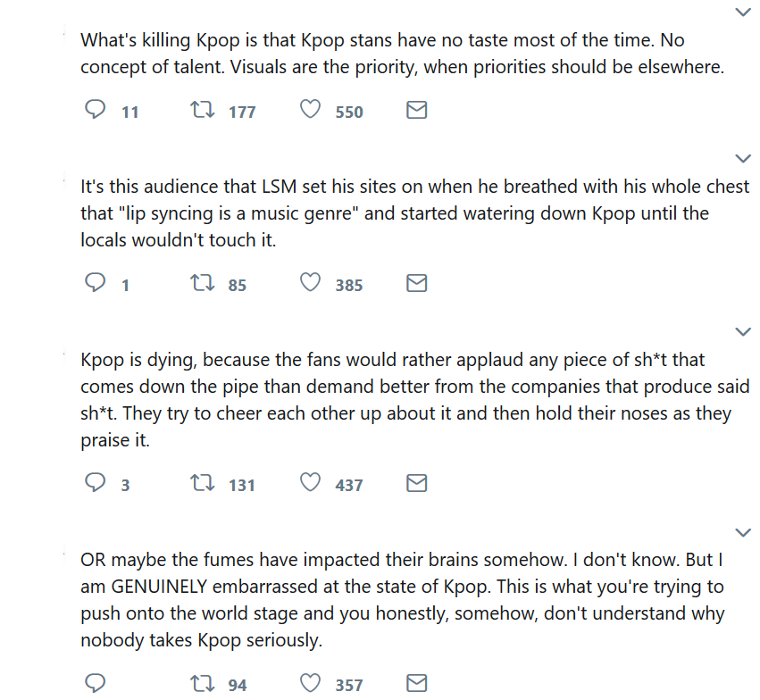The height and width of the screenshot is (700, 760).
Task: Open the first tweet's options chevron
Action: click(x=743, y=12)
